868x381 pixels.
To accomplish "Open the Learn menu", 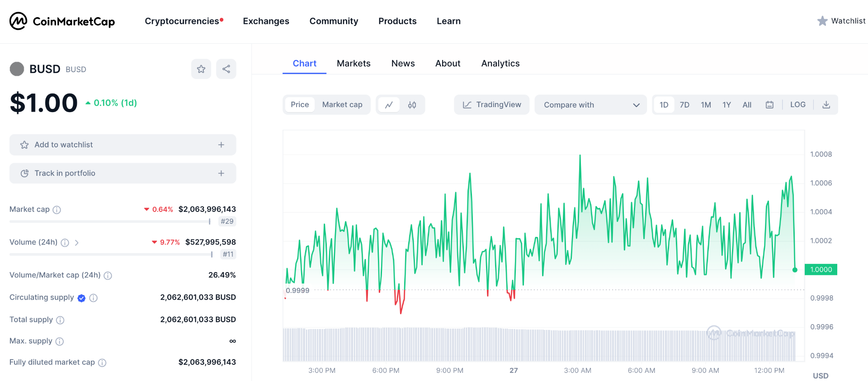I will [x=448, y=21].
